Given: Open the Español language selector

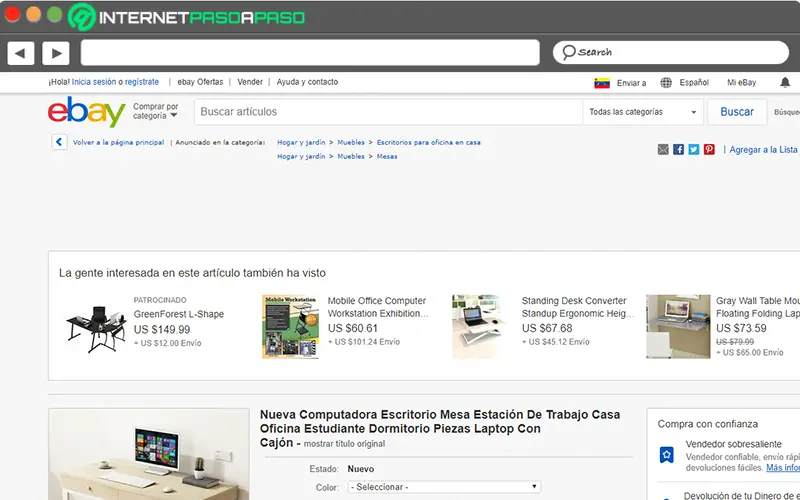Looking at the screenshot, I should [694, 83].
